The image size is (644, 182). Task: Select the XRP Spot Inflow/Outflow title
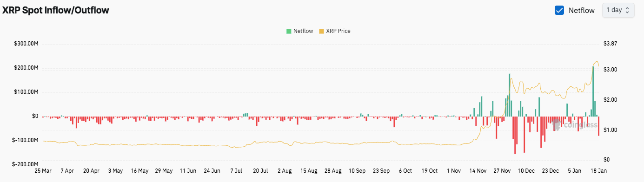(x=56, y=10)
